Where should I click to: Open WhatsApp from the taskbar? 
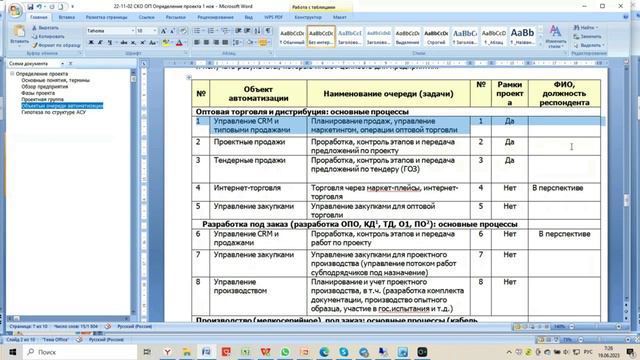(285, 352)
